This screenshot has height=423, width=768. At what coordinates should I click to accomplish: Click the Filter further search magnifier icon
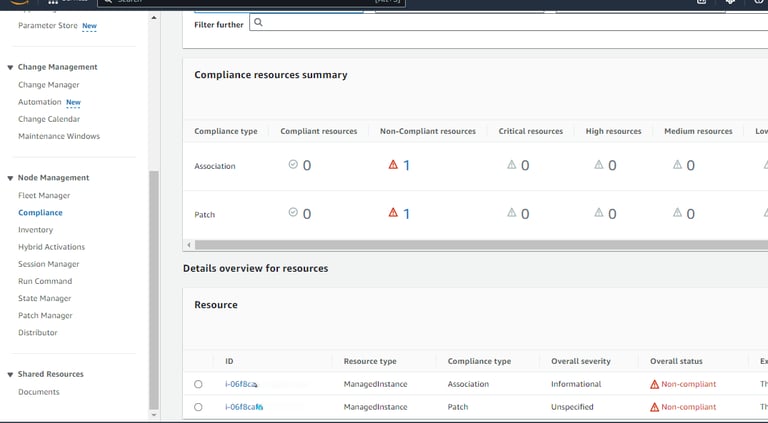pos(258,23)
